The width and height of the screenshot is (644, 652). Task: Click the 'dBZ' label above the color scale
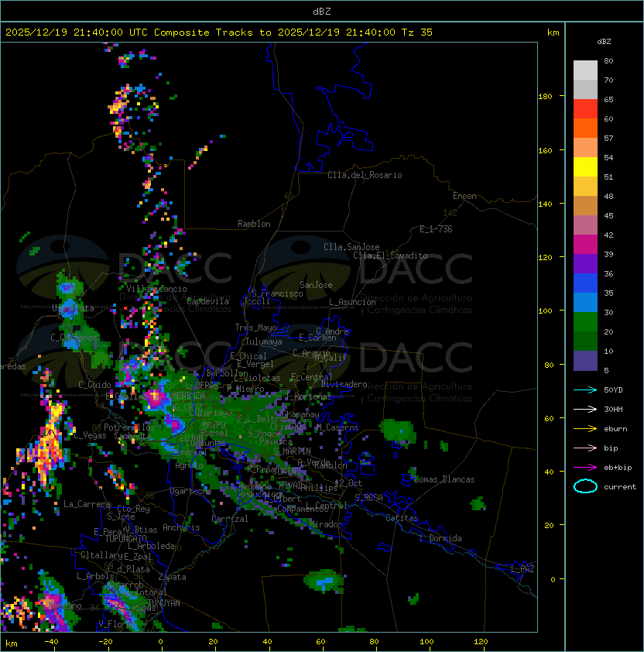point(604,42)
